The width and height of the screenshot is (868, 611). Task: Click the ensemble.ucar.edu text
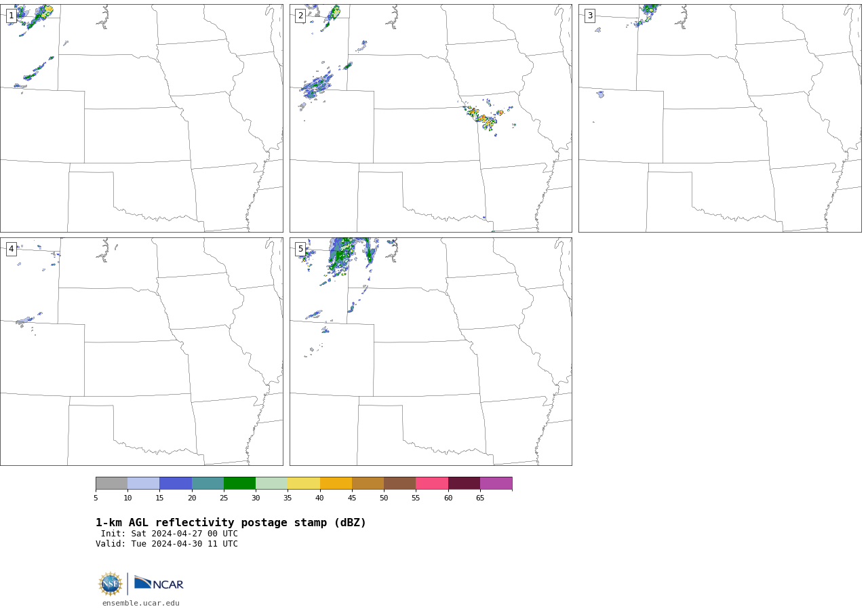pos(141,603)
